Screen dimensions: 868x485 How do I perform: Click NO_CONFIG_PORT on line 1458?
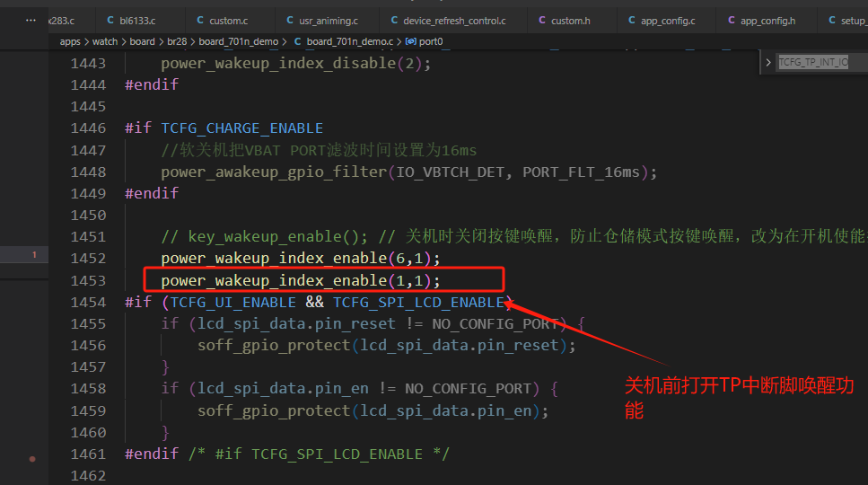point(469,389)
